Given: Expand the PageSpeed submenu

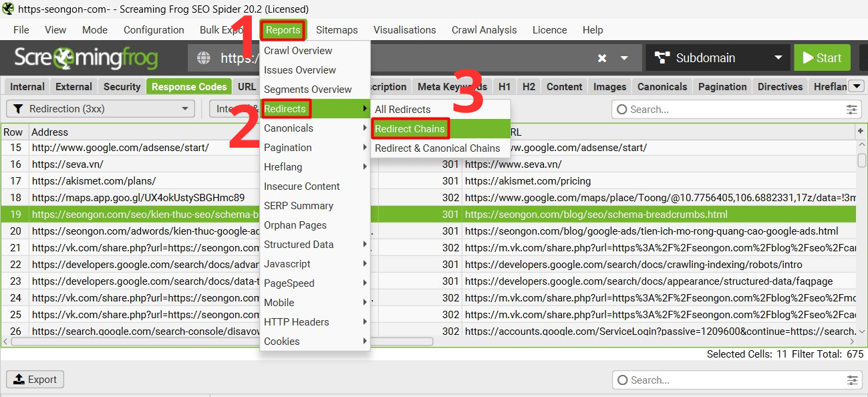Looking at the screenshot, I should pos(315,283).
